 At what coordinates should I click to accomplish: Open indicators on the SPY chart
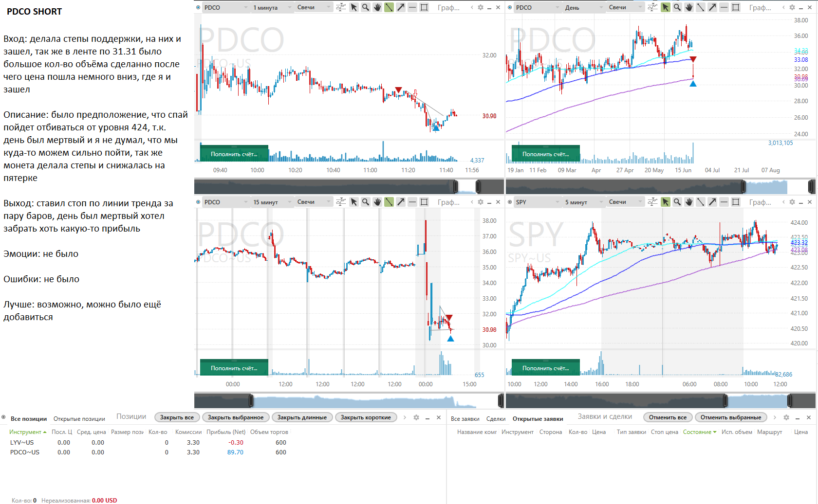tap(652, 202)
